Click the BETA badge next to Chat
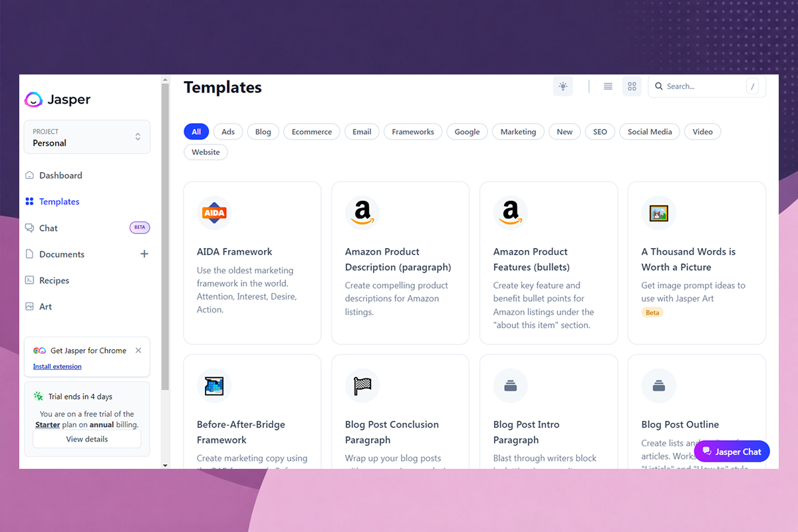This screenshot has width=798, height=532. pos(140,227)
